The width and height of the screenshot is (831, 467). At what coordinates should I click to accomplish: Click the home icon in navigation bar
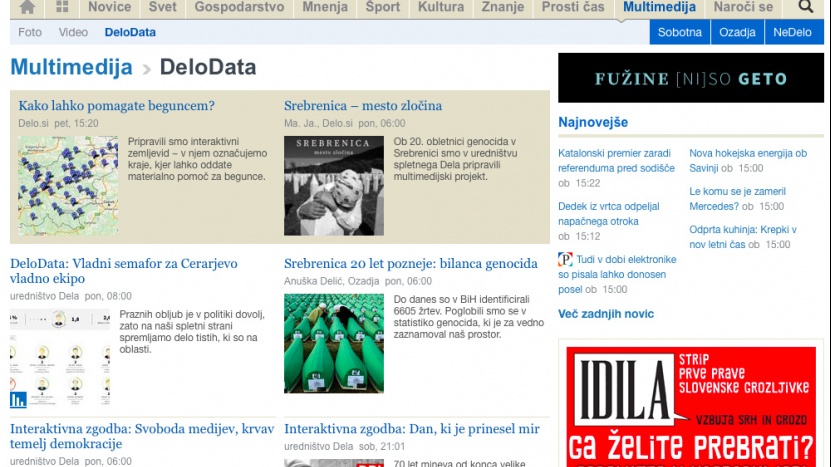28,8
